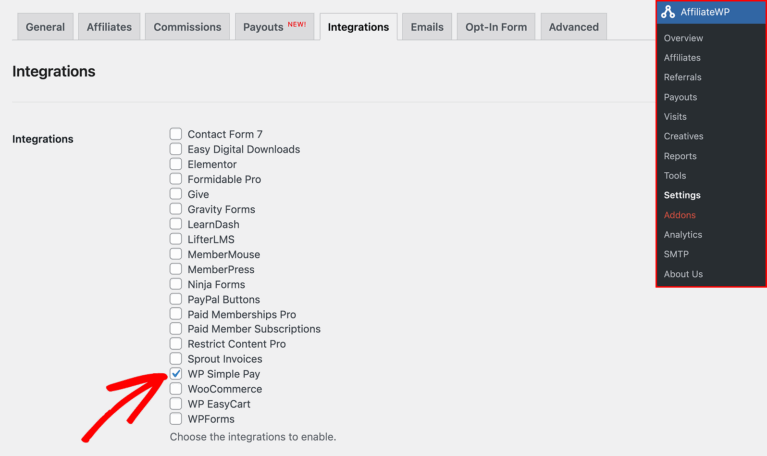This screenshot has height=456, width=767.
Task: Enable Sprout Invoices integration
Action: 176,359
